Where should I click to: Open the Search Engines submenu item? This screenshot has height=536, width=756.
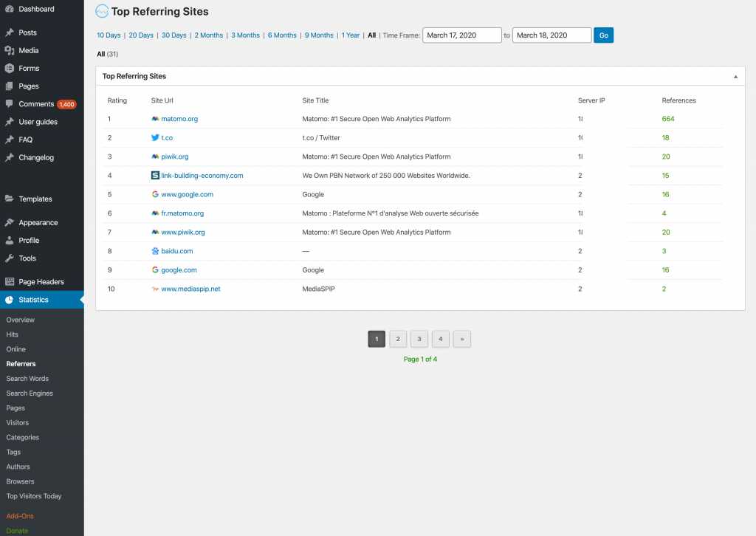coord(30,394)
